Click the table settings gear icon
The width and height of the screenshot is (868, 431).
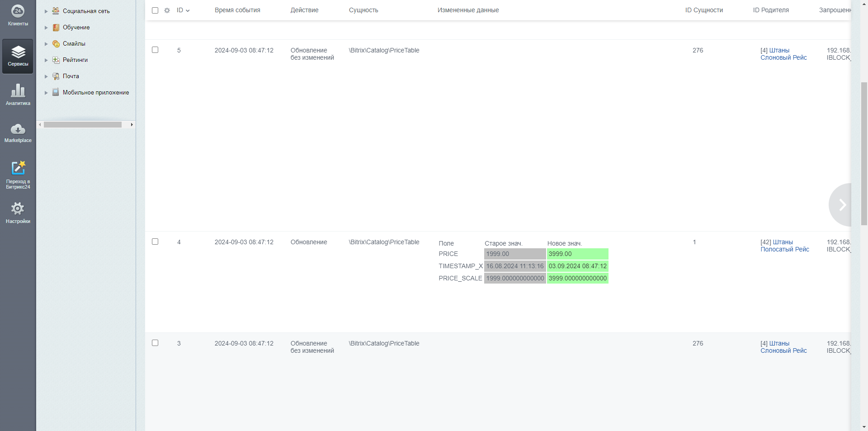click(x=167, y=10)
